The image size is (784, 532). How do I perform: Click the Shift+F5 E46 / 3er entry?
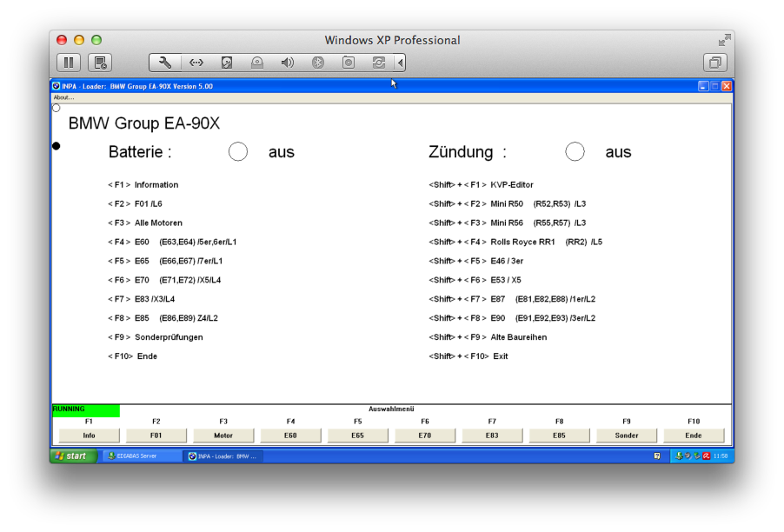click(x=476, y=261)
